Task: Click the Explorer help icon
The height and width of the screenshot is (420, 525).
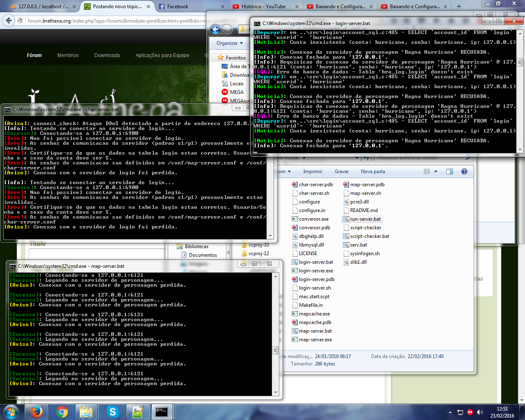Action: [x=464, y=171]
